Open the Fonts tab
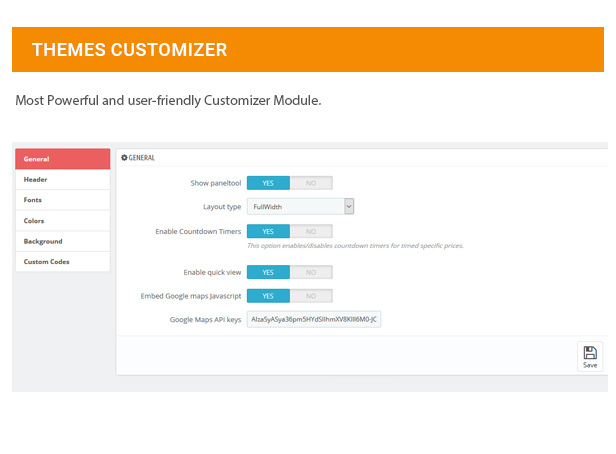The width and height of the screenshot is (616, 454). pyautogui.click(x=63, y=200)
